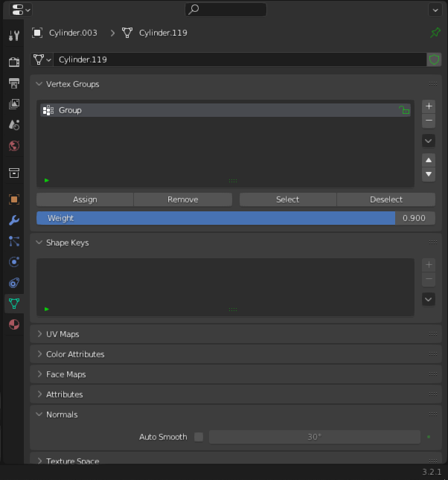Click the Deselect button
Screen dimensions: 448x480
point(386,199)
